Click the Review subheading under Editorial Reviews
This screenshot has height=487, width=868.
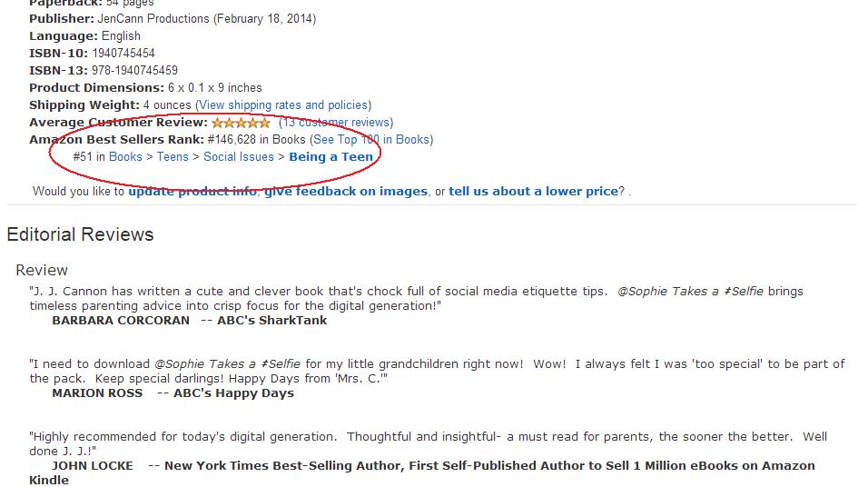(42, 270)
